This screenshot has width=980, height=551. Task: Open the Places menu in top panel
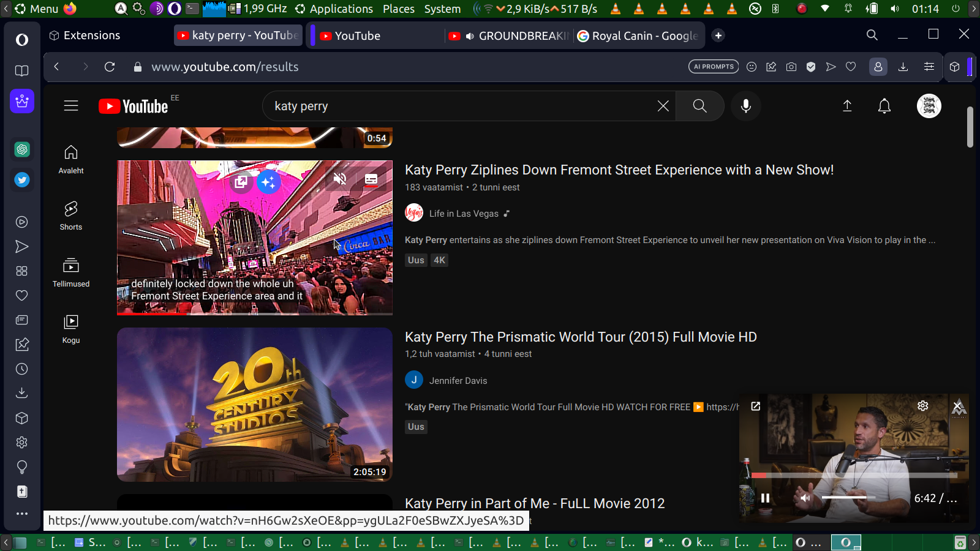399,9
